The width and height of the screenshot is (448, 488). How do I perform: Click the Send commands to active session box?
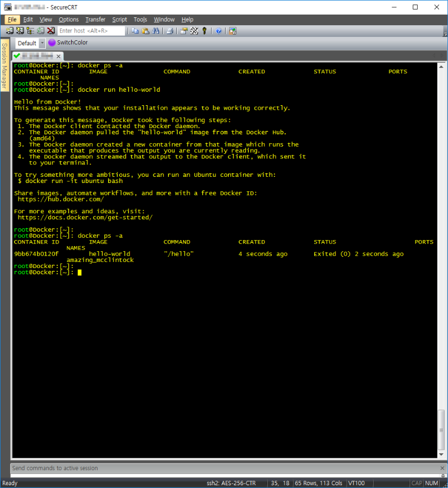224,468
